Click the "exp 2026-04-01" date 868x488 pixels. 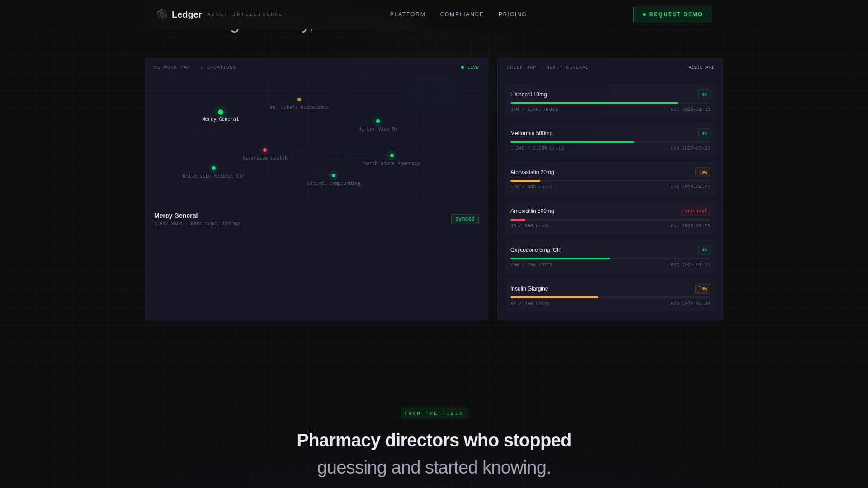pos(690,187)
